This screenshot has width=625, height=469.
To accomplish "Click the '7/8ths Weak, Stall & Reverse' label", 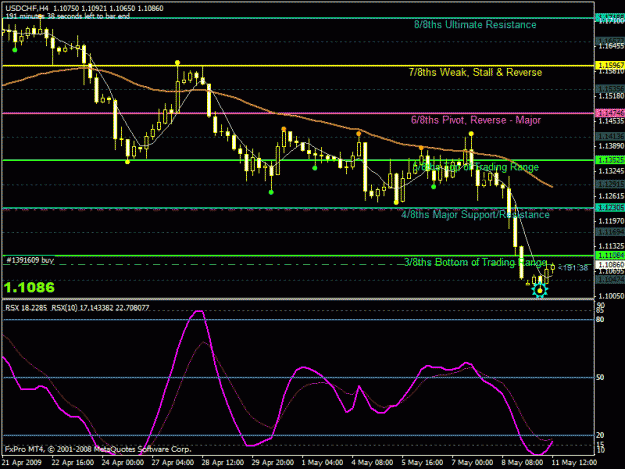I will pyautogui.click(x=475, y=73).
